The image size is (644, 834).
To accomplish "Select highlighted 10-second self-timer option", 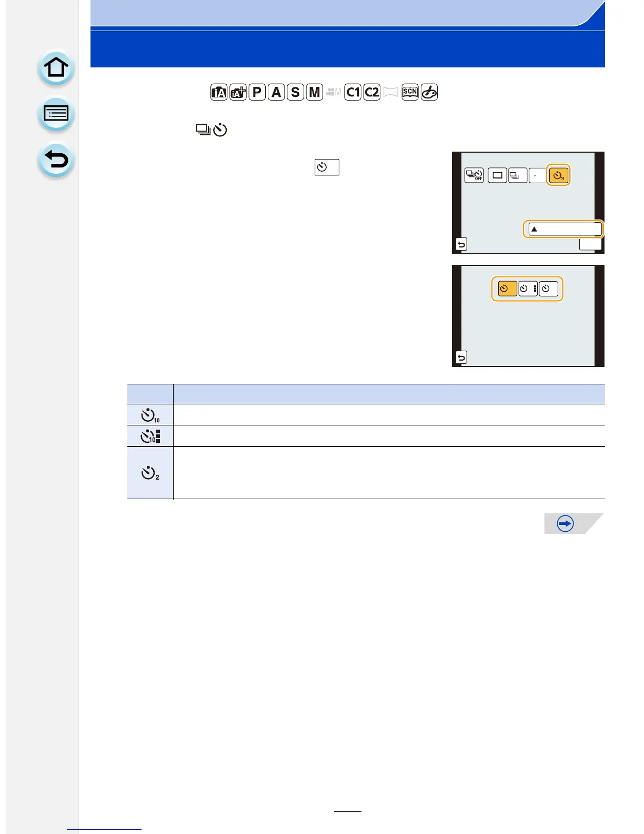I will [x=558, y=175].
